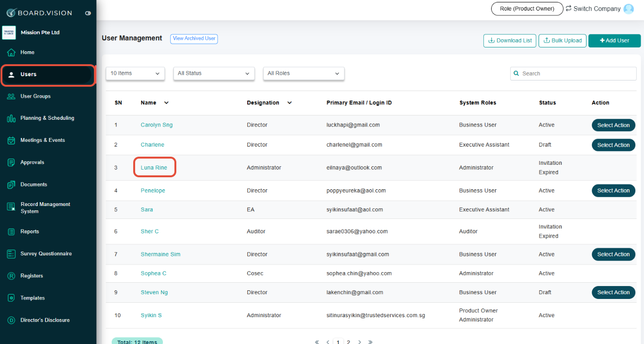Jump to first page double arrow
Screen dimensions: 644x344
[x=317, y=342]
